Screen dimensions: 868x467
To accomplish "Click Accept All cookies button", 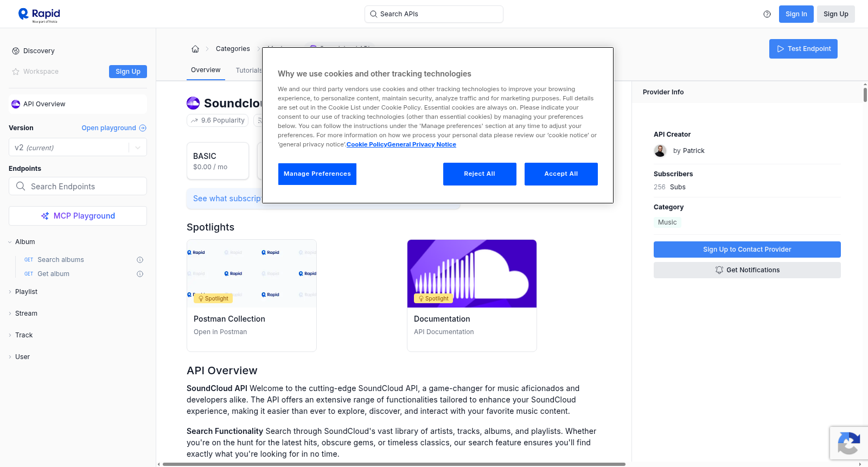I will click(x=561, y=174).
